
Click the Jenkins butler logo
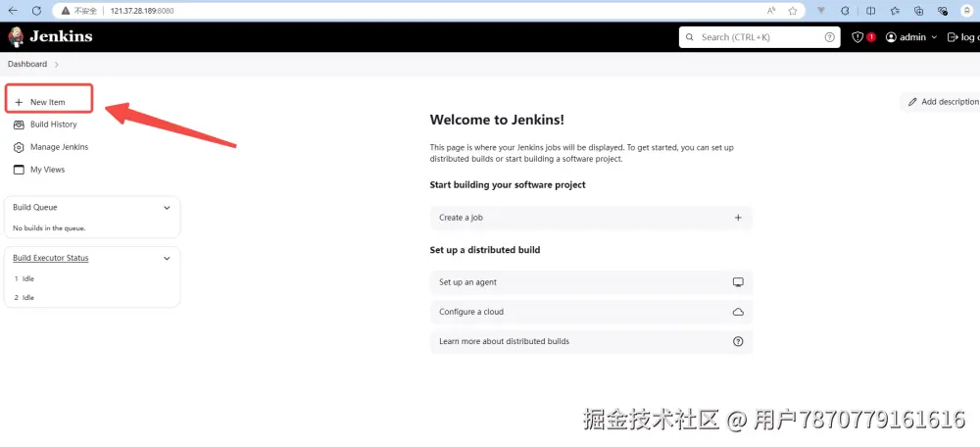pos(15,37)
